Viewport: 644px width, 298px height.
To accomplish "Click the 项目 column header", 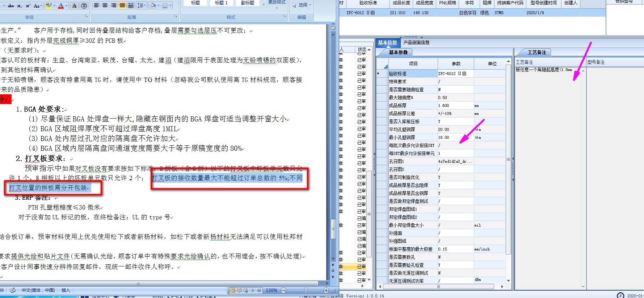I will 413,63.
